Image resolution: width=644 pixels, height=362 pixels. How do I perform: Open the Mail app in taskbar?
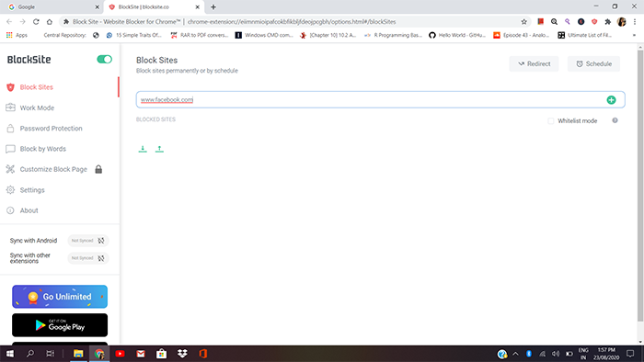141,354
